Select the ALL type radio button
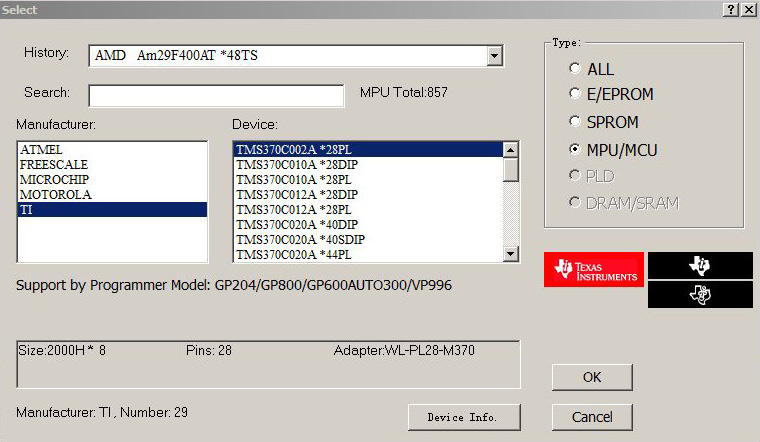The width and height of the screenshot is (760, 442). pos(575,68)
